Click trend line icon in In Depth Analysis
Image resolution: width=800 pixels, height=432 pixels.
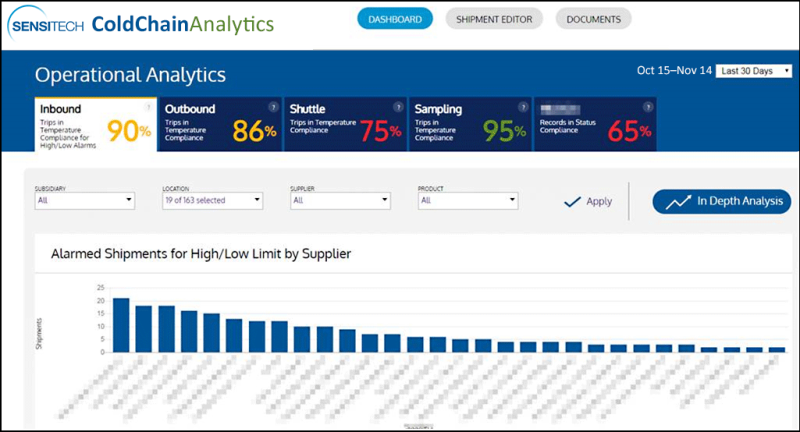pyautogui.click(x=678, y=202)
